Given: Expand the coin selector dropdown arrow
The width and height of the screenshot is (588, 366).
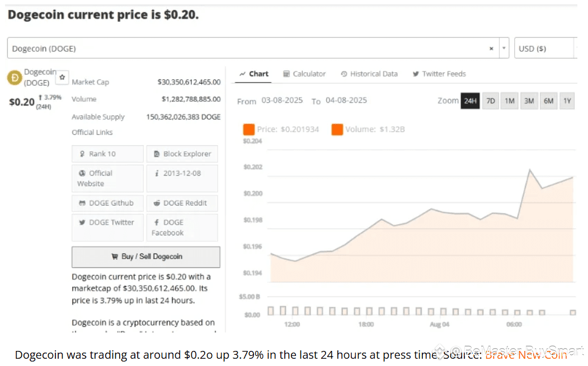Looking at the screenshot, I should coord(504,48).
